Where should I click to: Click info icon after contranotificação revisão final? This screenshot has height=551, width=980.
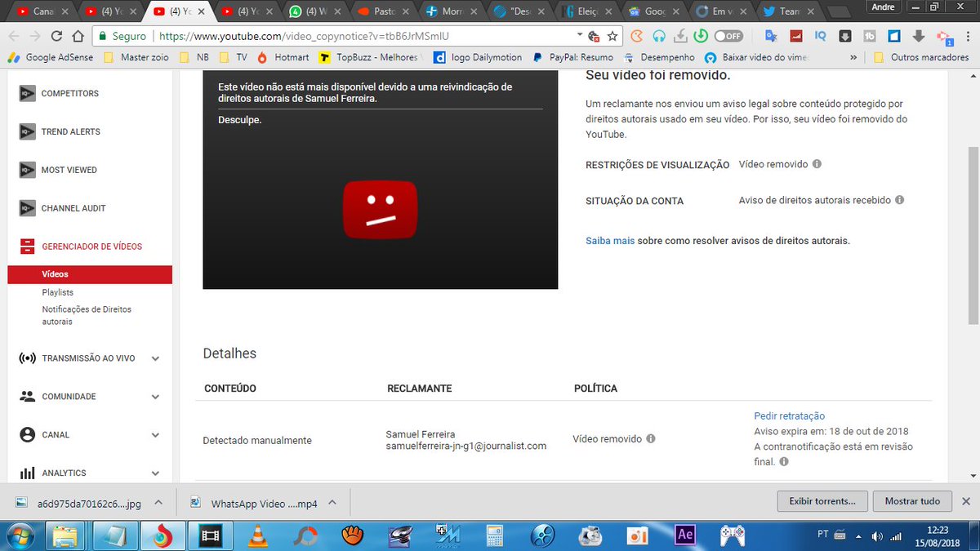(x=784, y=462)
